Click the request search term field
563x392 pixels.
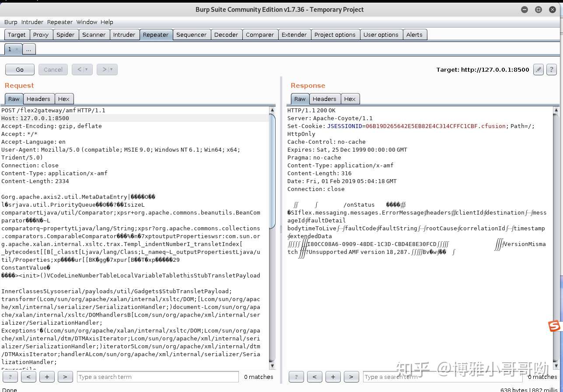158,377
